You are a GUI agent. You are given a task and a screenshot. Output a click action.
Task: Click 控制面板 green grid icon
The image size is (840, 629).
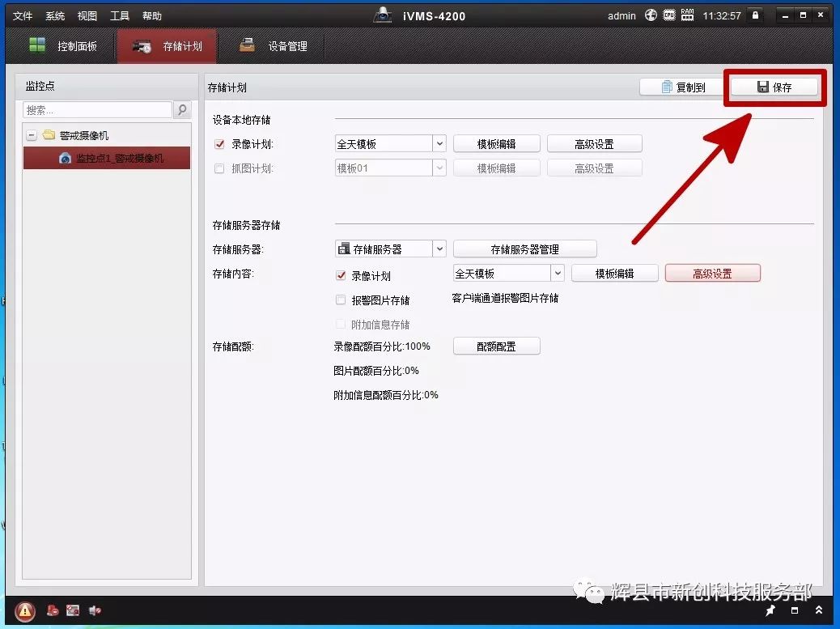click(37, 45)
